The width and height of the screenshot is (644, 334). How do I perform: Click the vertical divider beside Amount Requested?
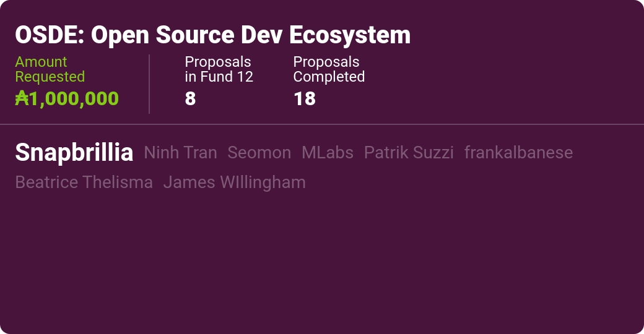pyautogui.click(x=149, y=83)
